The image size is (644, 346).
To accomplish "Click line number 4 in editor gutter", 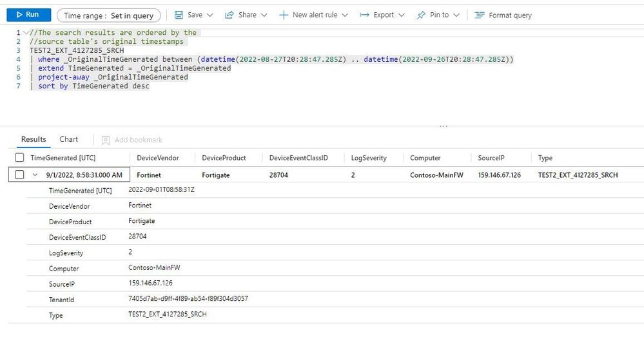I will click(19, 59).
